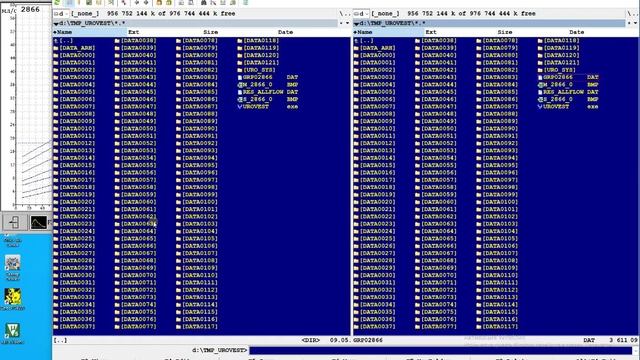The width and height of the screenshot is (640, 360).
Task: Click right panel status bar entry GRP02866
Action: coord(368,340)
